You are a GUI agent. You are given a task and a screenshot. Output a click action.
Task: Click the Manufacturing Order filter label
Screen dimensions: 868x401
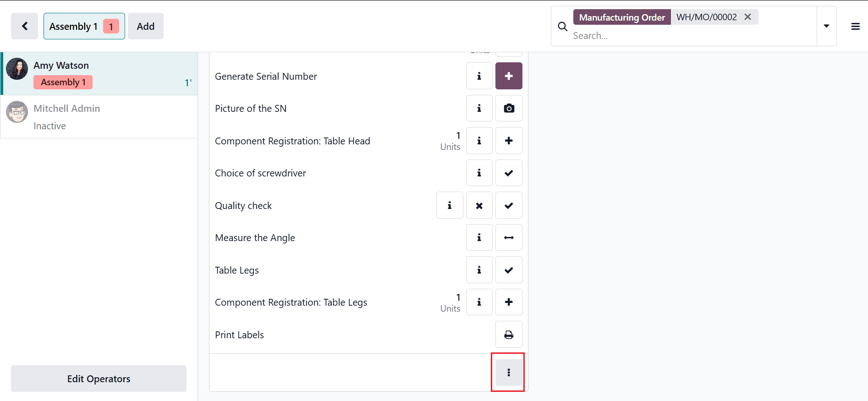pos(621,17)
